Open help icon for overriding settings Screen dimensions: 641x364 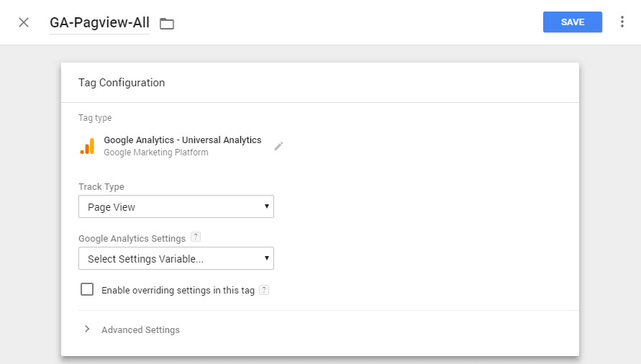click(x=264, y=290)
